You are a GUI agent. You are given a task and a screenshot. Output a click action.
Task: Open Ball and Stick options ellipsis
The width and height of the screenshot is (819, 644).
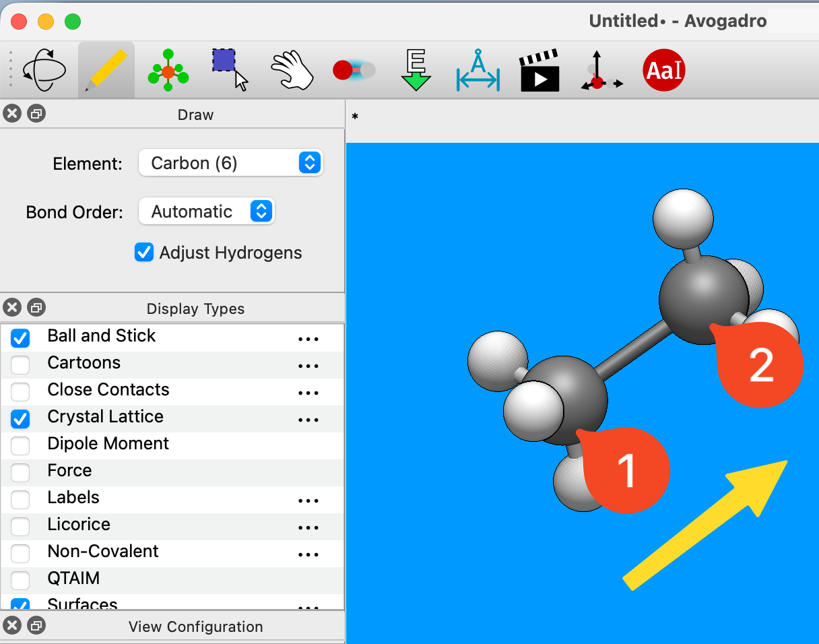pyautogui.click(x=308, y=340)
